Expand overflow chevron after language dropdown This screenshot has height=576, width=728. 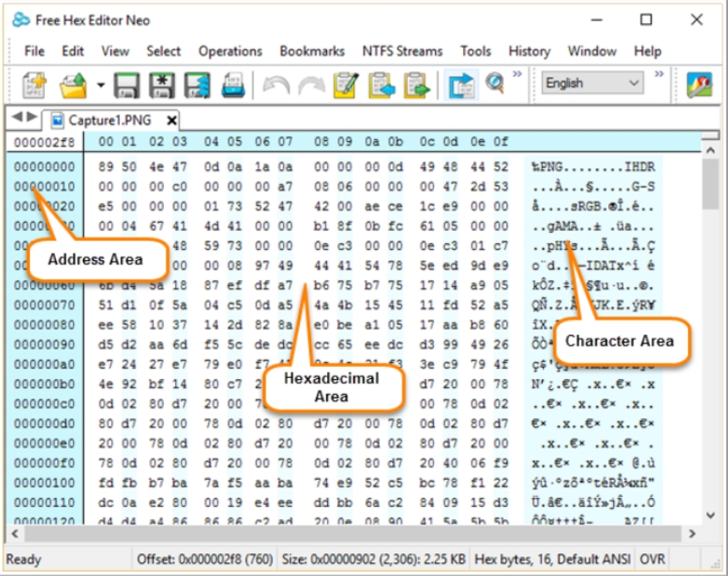click(659, 74)
